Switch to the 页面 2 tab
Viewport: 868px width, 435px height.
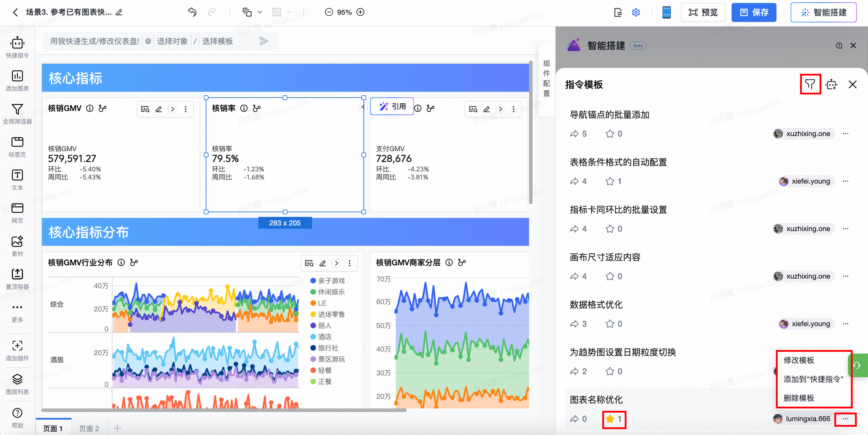coord(89,428)
